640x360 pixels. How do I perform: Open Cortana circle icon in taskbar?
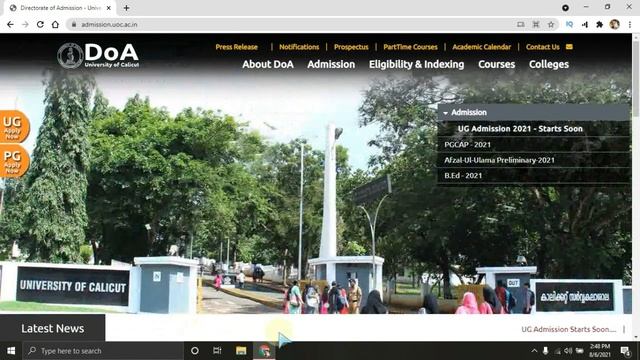195,351
